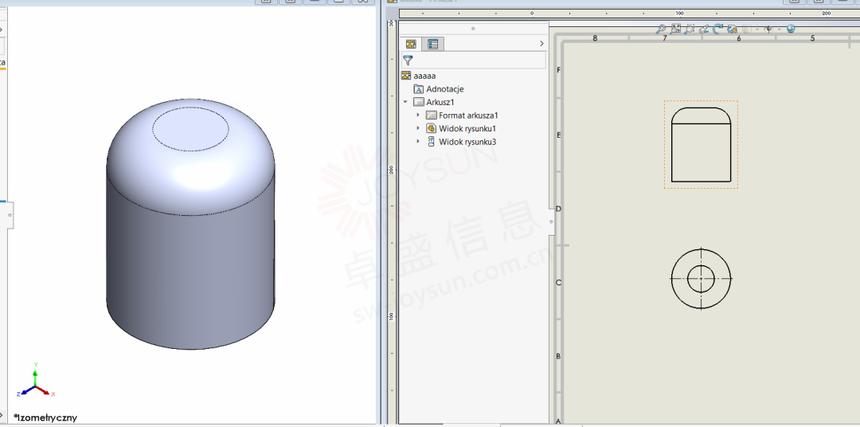Click the Zoom to Selection icon
This screenshot has width=860, height=427.
click(690, 29)
